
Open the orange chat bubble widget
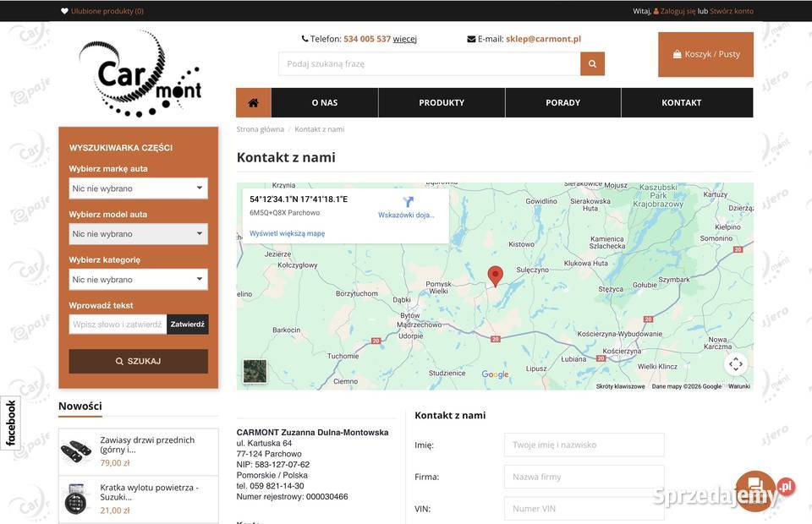point(754,491)
